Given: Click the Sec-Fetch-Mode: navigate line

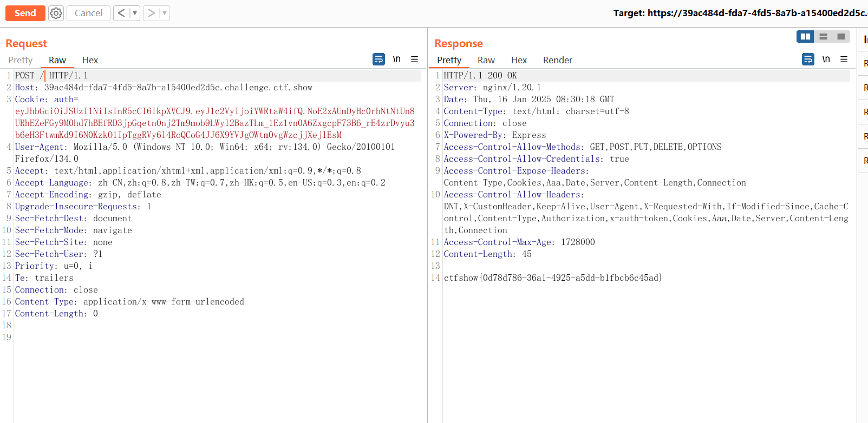Looking at the screenshot, I should point(73,230).
